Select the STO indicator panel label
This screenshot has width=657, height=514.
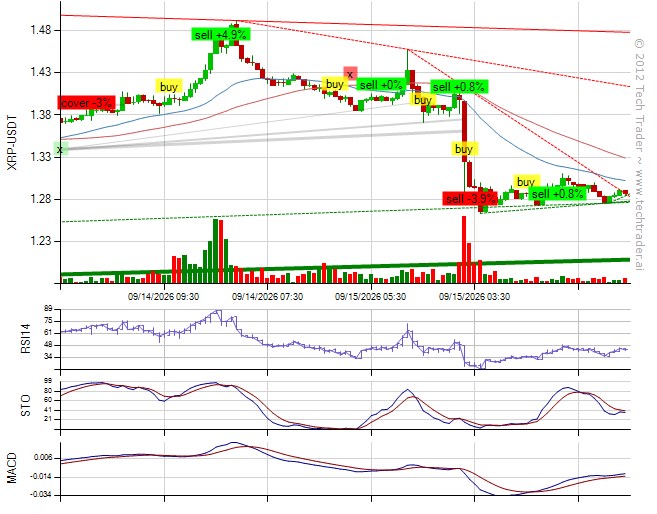point(26,405)
